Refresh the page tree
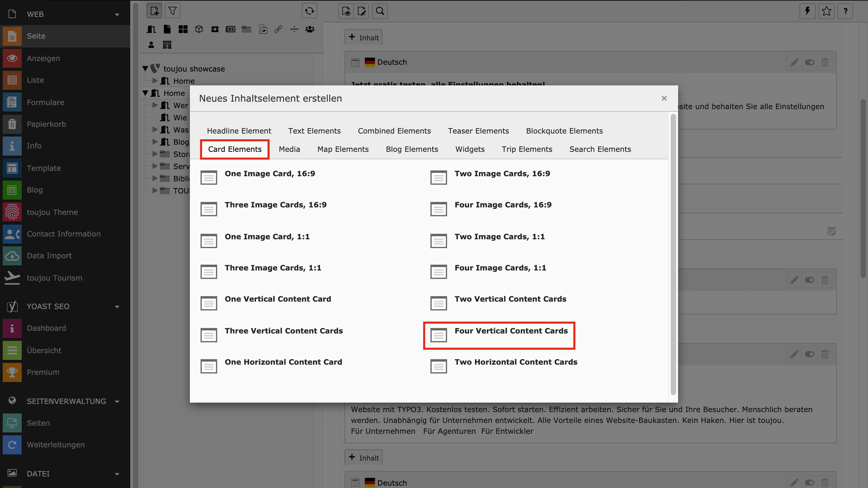The width and height of the screenshot is (868, 488). pos(309,11)
